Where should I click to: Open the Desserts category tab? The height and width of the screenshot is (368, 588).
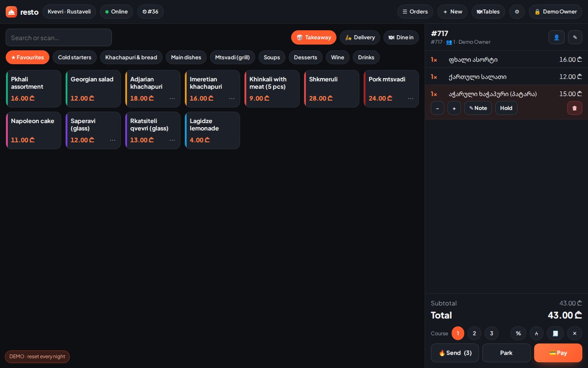point(305,57)
